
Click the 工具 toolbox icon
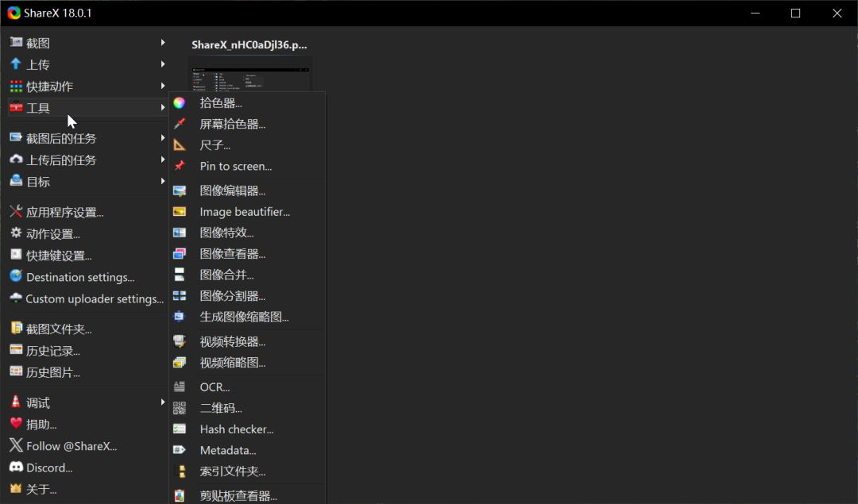[16, 107]
